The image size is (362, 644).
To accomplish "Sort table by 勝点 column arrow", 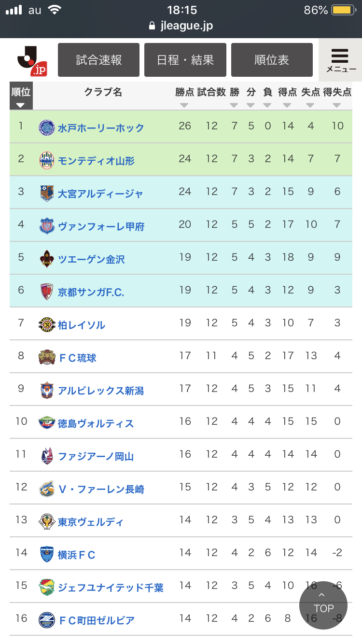I will pos(184,105).
